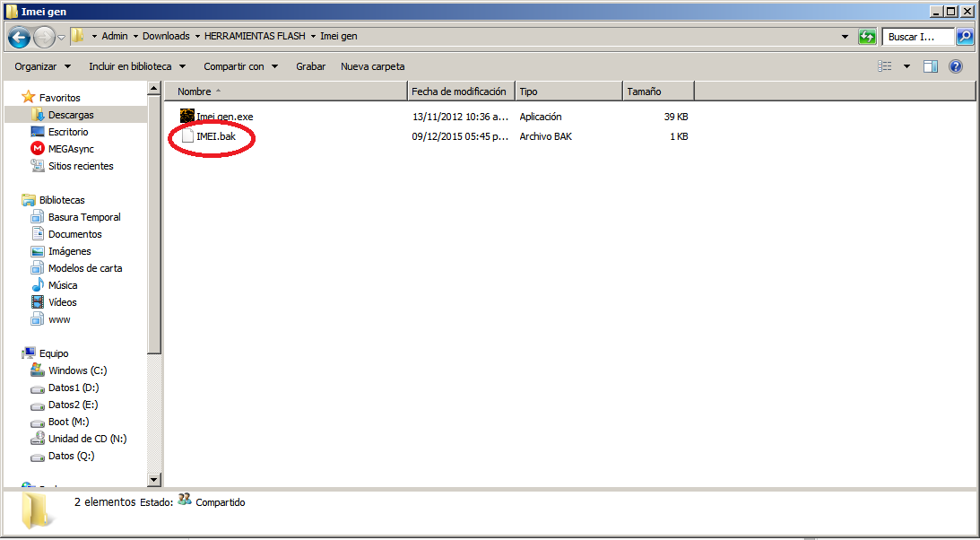Select the IMEI.bak file icon
Screen dimensions: 980x540
187,136
